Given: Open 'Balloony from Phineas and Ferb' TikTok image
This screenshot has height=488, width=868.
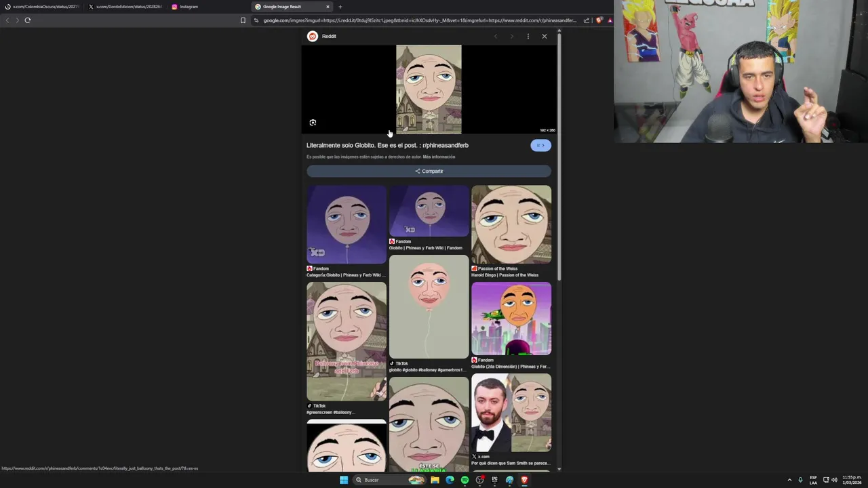Looking at the screenshot, I should 347,342.
